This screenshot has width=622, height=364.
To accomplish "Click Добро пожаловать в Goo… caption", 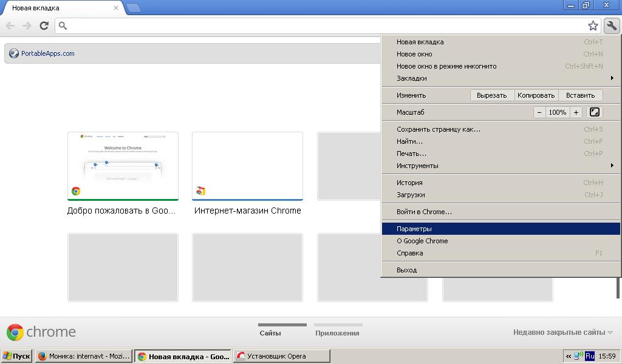I will point(121,211).
